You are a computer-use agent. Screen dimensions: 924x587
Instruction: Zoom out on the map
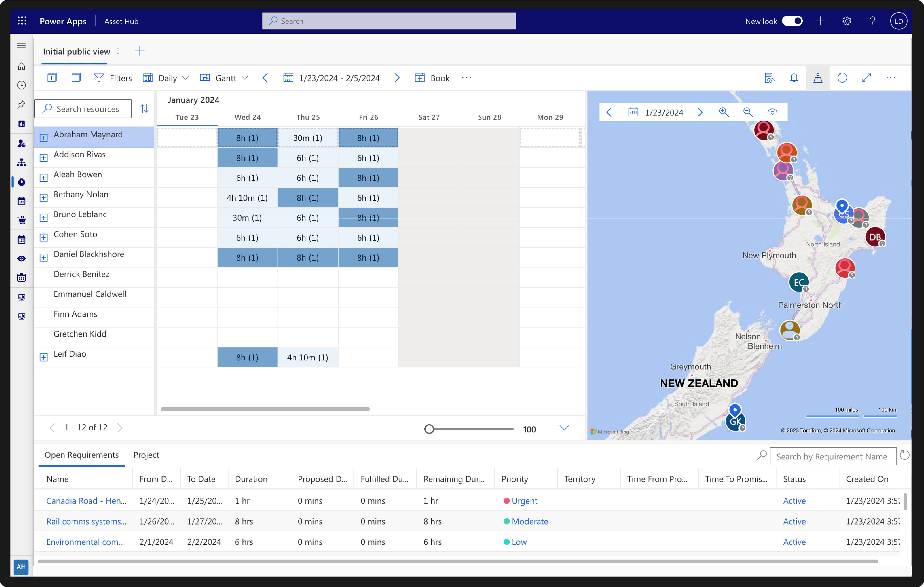(748, 112)
